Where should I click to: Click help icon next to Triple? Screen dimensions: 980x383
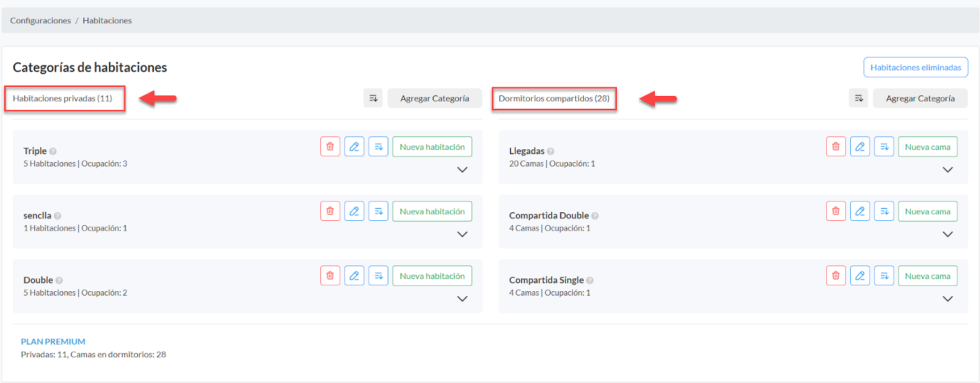[53, 151]
